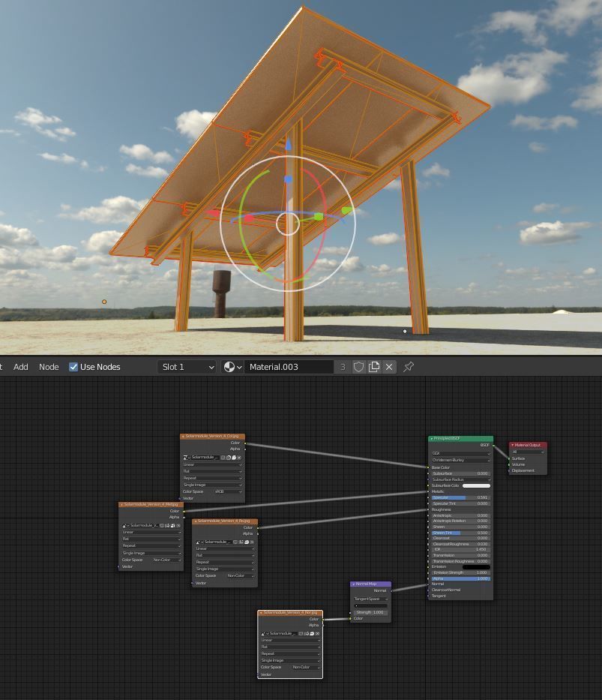Open Linear interpolation dropdown in Col.jpg node
Viewport: 602px width, 700px height.
(212, 464)
